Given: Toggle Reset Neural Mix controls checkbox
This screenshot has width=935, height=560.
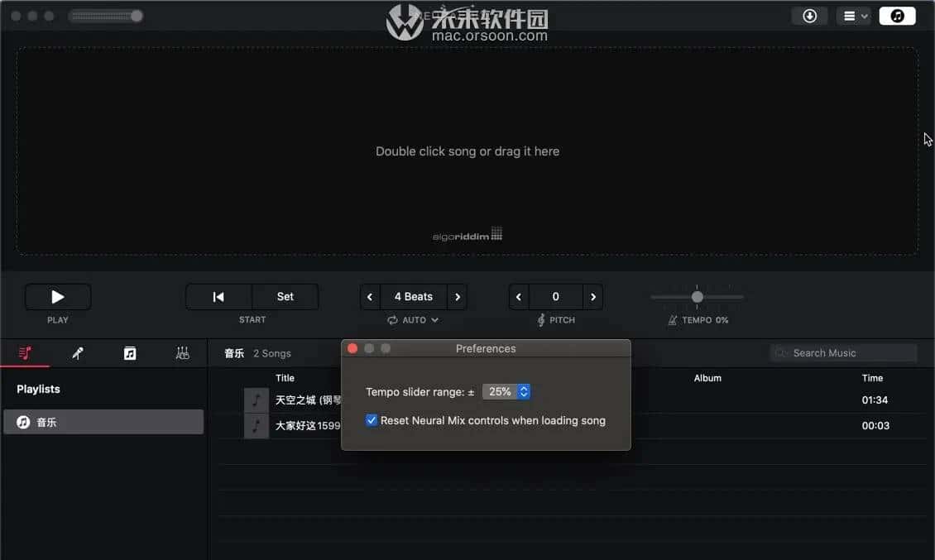Looking at the screenshot, I should (372, 420).
